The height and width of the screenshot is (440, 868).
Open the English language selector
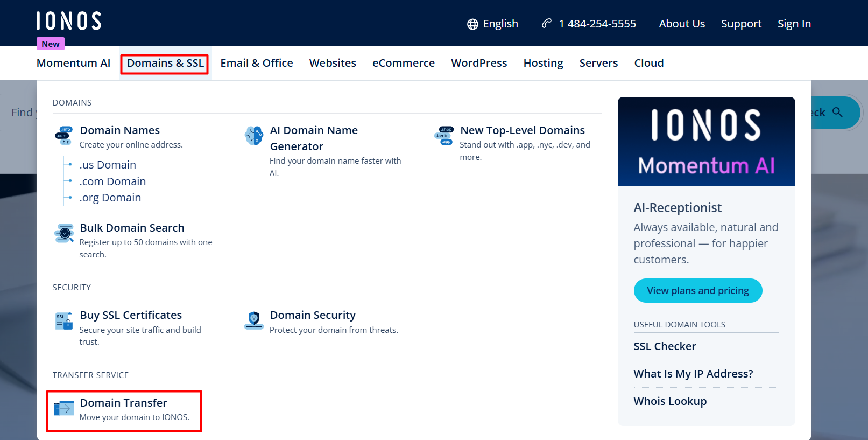(x=492, y=24)
